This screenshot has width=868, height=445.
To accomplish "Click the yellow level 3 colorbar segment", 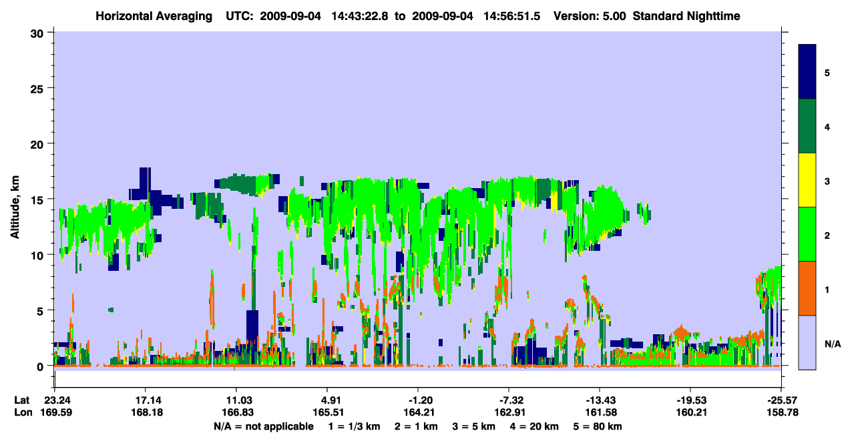I will click(807, 180).
